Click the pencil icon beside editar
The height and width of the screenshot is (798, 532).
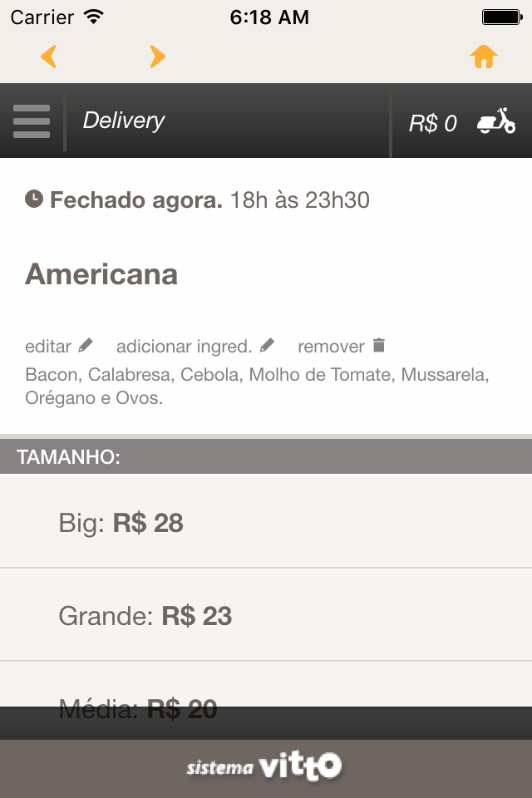(86, 346)
